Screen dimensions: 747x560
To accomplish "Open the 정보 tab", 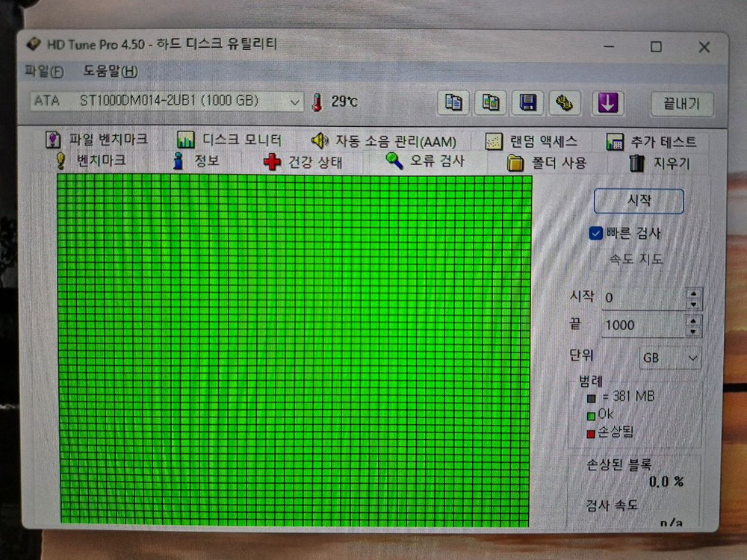I will [x=196, y=161].
